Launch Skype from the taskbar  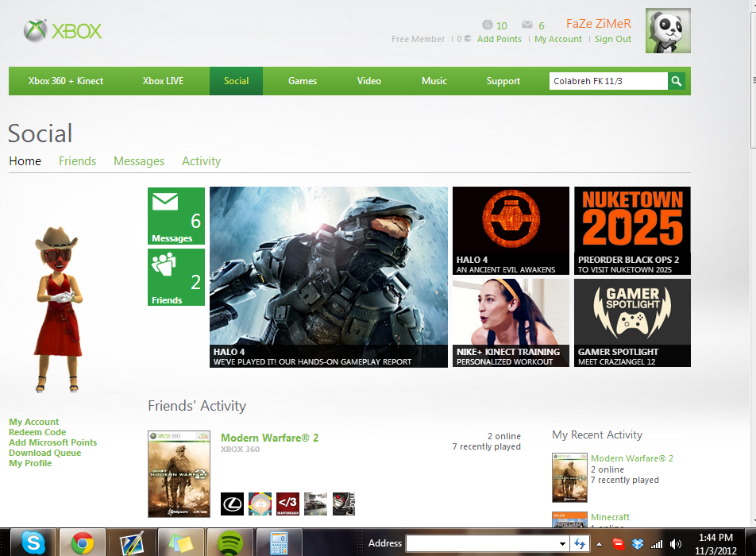click(33, 542)
